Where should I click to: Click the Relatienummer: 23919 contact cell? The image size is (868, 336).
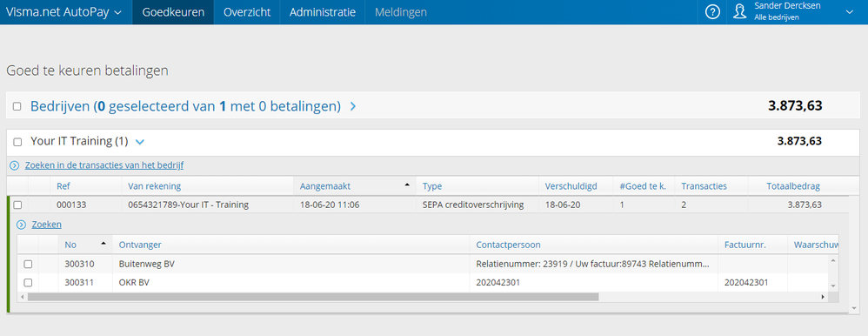coord(594,264)
